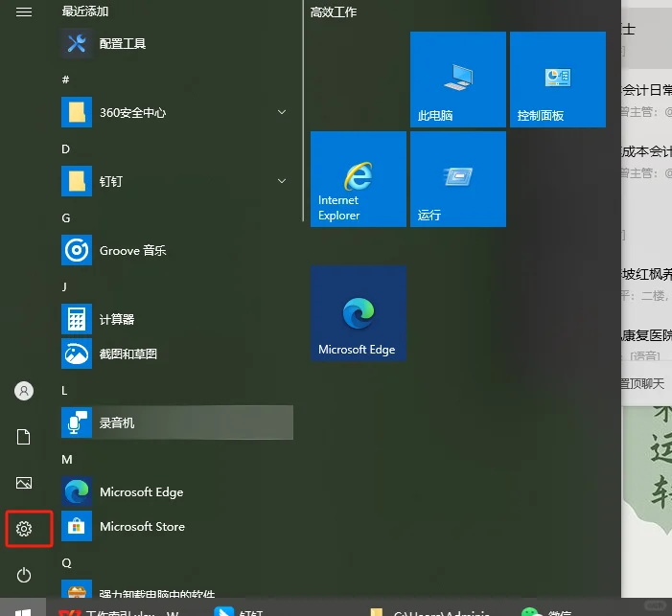The height and width of the screenshot is (616, 672).
Task: Open 截图和草图 snipping app
Action: coord(177,354)
